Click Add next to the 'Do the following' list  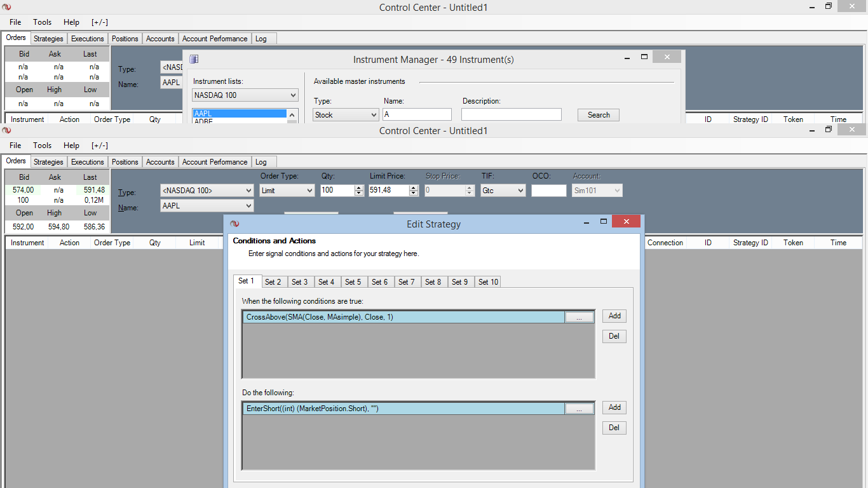(614, 407)
